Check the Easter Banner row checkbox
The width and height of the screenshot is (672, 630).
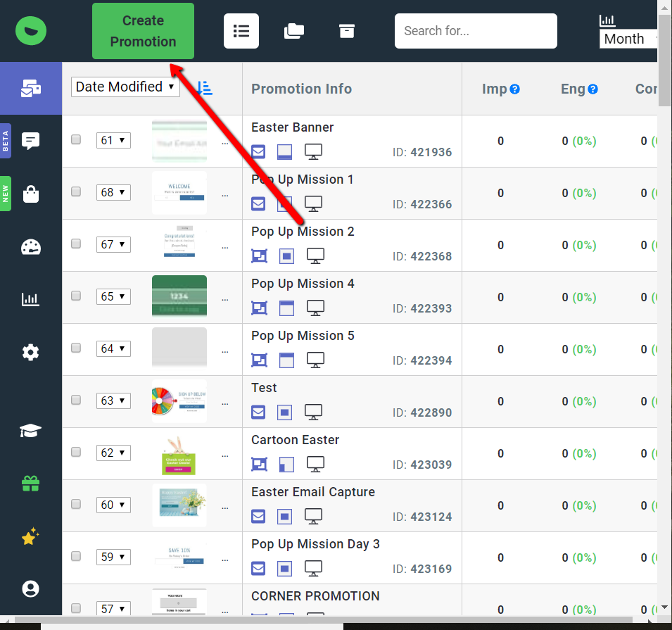(x=76, y=139)
